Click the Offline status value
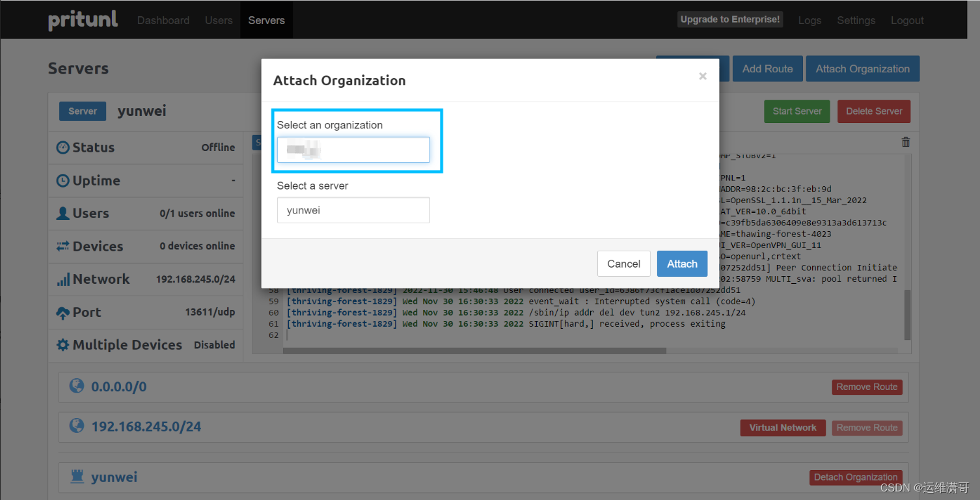The height and width of the screenshot is (500, 980). 218,148
